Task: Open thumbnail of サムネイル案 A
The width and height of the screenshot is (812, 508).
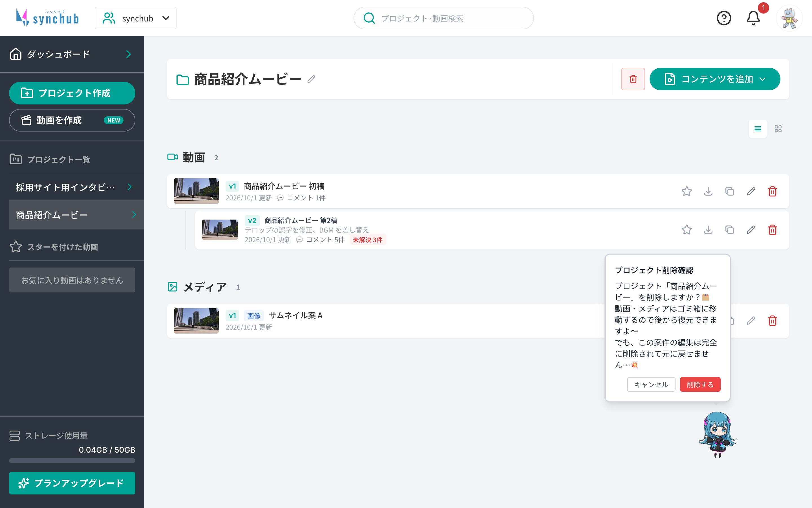Action: pyautogui.click(x=196, y=321)
